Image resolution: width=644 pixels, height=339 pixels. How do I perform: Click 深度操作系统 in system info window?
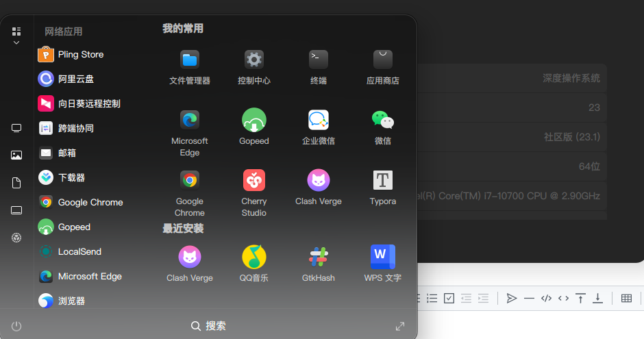coord(571,78)
